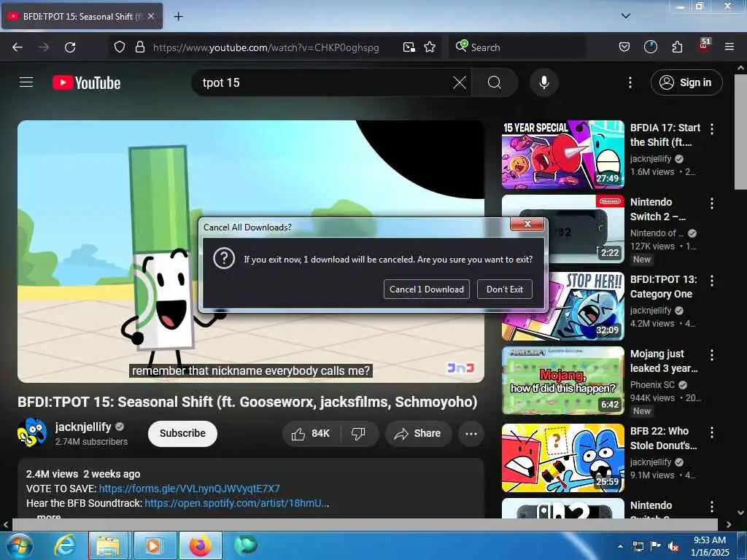
Task: Open more actions ellipsis under video
Action: click(471, 433)
